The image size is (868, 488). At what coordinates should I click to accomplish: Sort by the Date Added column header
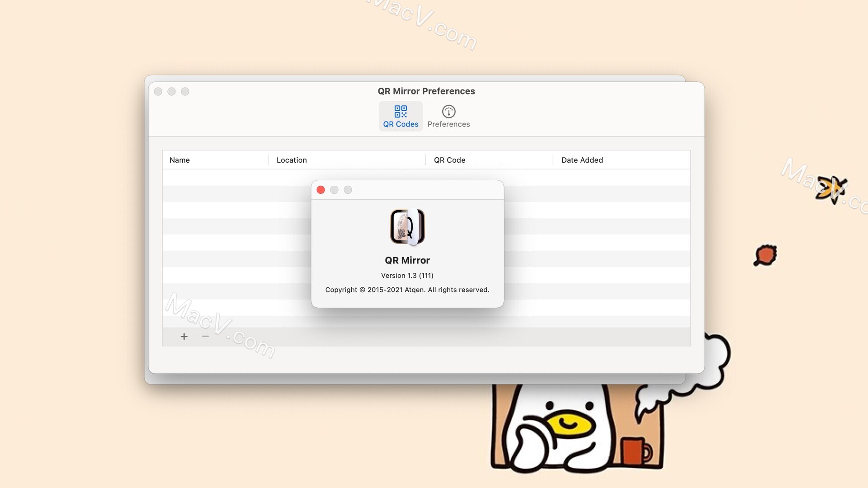pos(622,160)
